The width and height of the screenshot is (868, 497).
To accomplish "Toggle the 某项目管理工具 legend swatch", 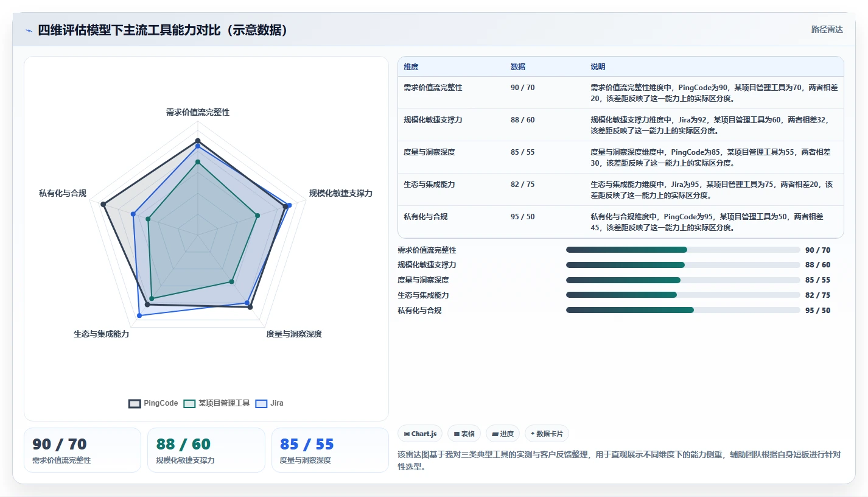I will (189, 403).
